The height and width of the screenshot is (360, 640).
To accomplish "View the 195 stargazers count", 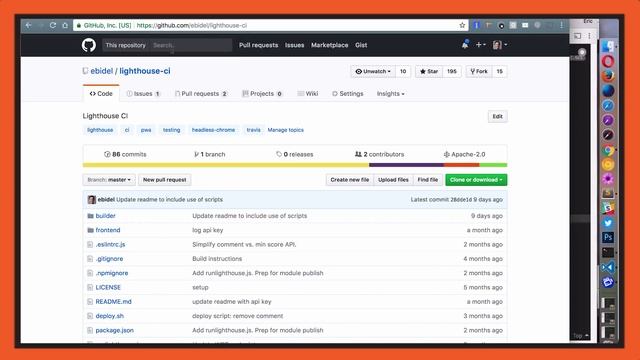I will click(452, 71).
